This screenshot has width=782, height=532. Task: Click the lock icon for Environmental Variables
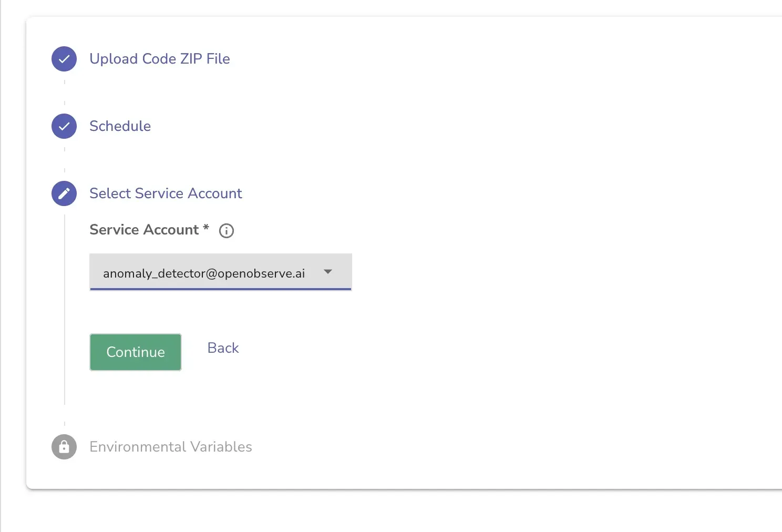pos(64,447)
